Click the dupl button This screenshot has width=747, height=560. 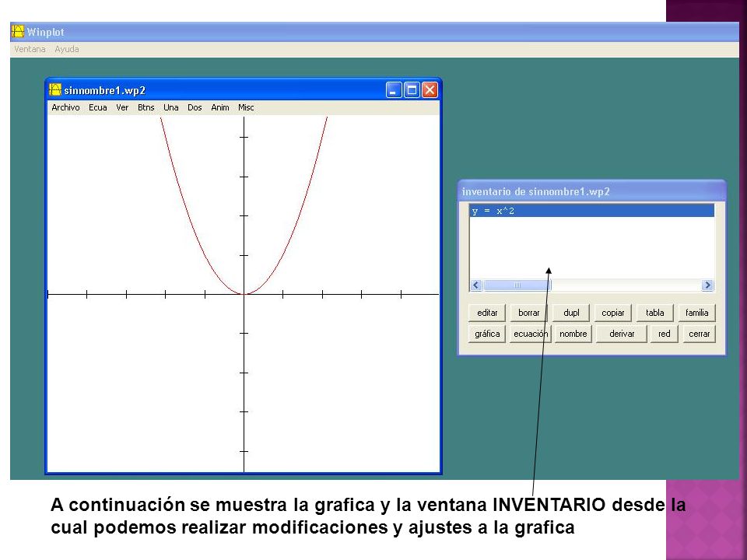pyautogui.click(x=571, y=313)
